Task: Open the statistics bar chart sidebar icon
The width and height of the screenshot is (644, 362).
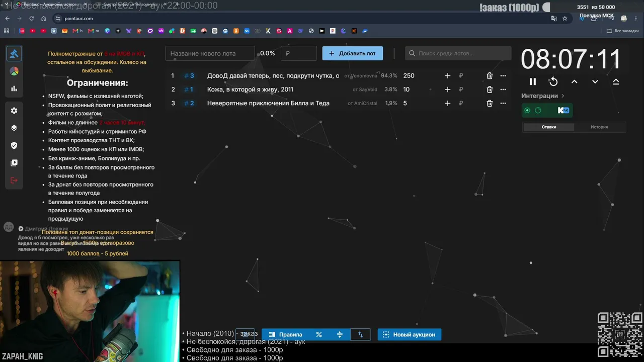Action: point(14,88)
